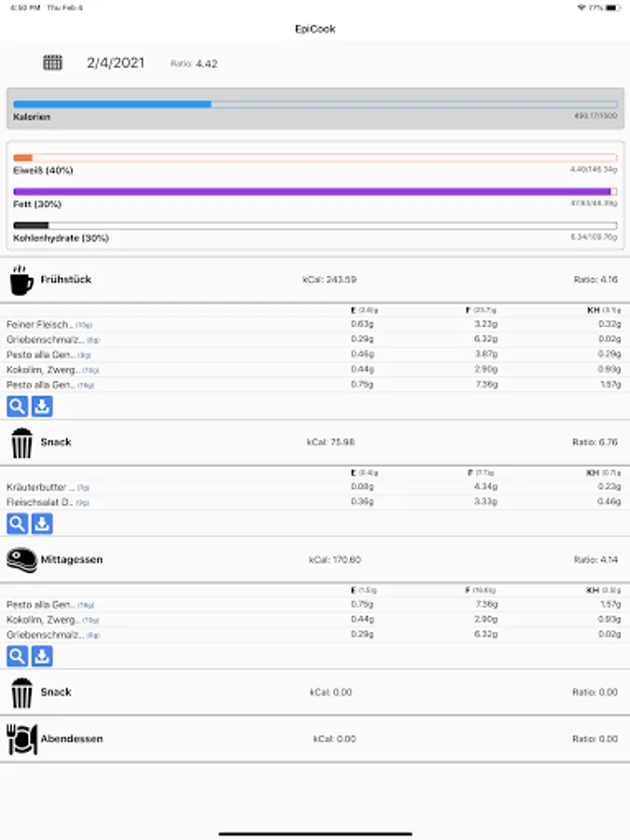Open the Mittagessen meal header

click(315, 560)
